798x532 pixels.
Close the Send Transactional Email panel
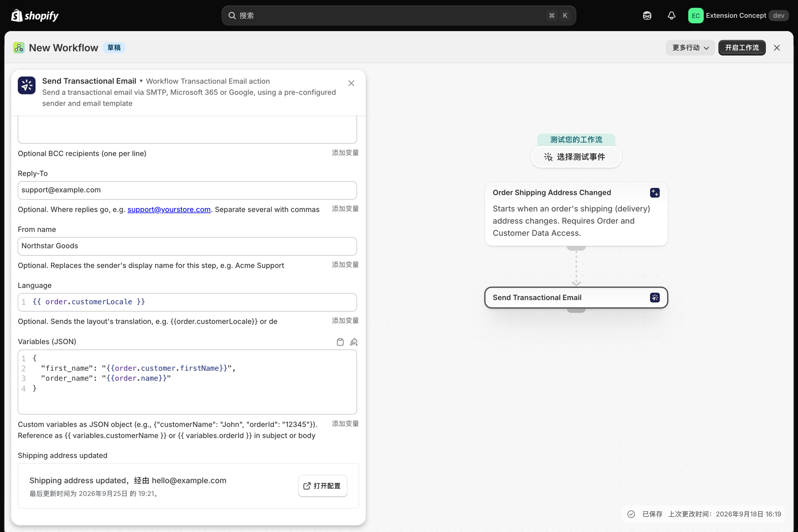coord(351,83)
